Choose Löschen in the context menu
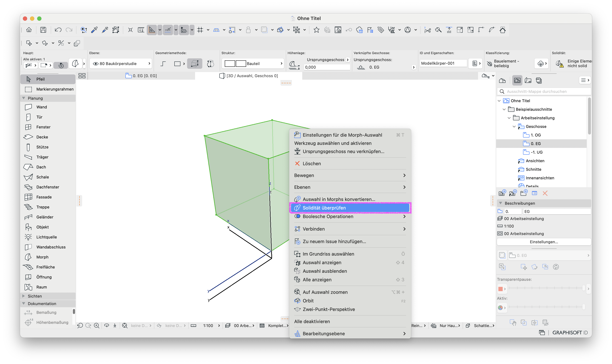 350,164
